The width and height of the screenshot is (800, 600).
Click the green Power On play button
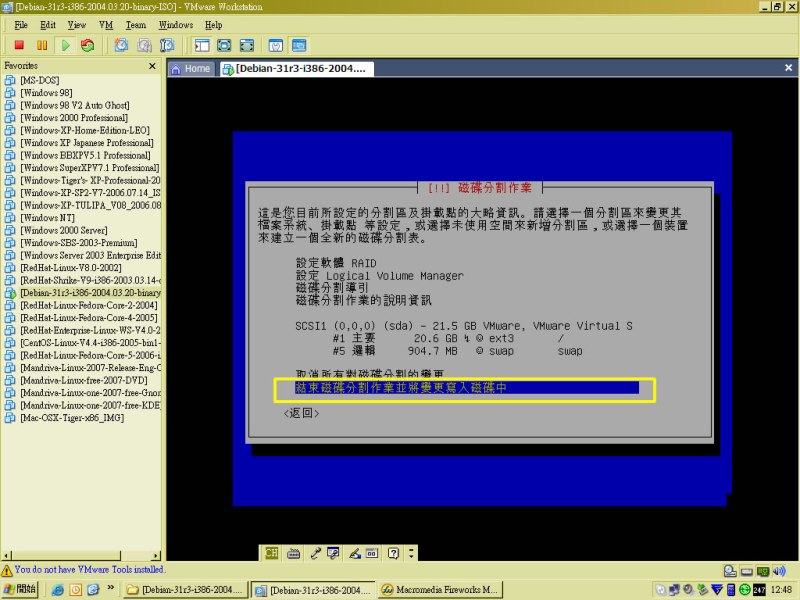65,45
